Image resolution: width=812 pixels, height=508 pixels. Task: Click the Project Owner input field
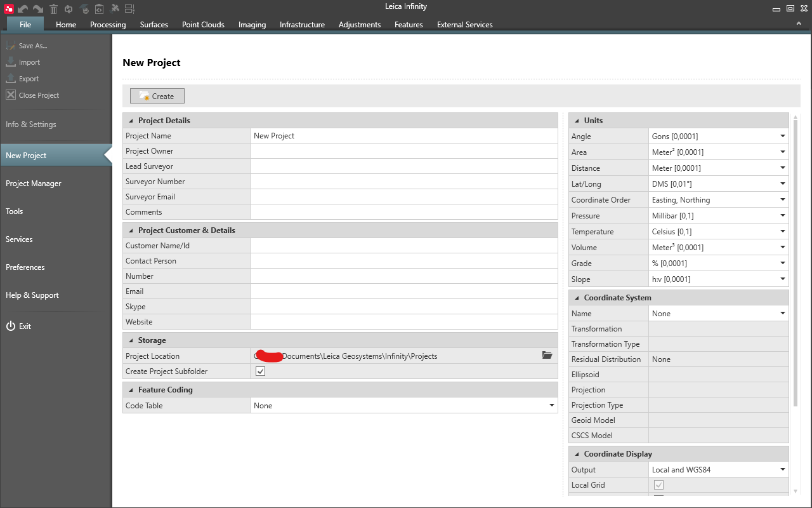click(x=404, y=150)
